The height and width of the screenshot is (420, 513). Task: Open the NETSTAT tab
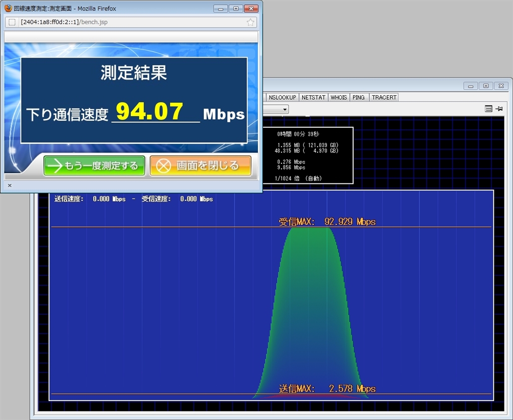point(313,97)
